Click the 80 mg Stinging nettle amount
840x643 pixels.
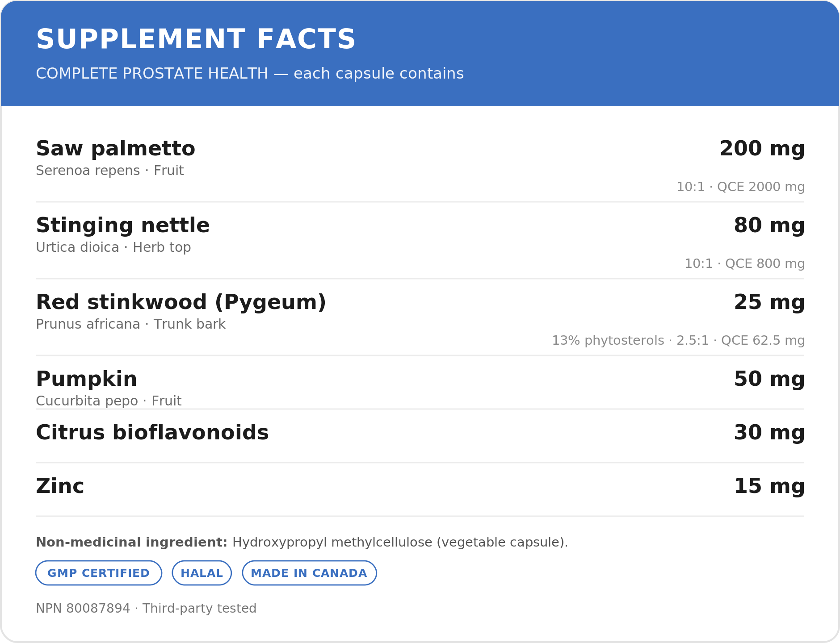769,225
